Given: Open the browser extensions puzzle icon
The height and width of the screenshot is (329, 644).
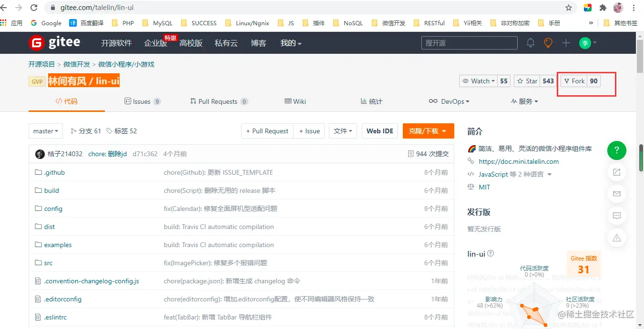Looking at the screenshot, I should coord(603,8).
